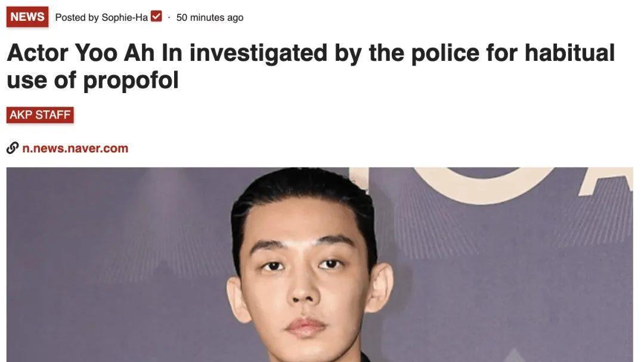This screenshot has height=362, width=644.
Task: Click the verified checkmark beside Sophie-Ha
Action: [156, 17]
